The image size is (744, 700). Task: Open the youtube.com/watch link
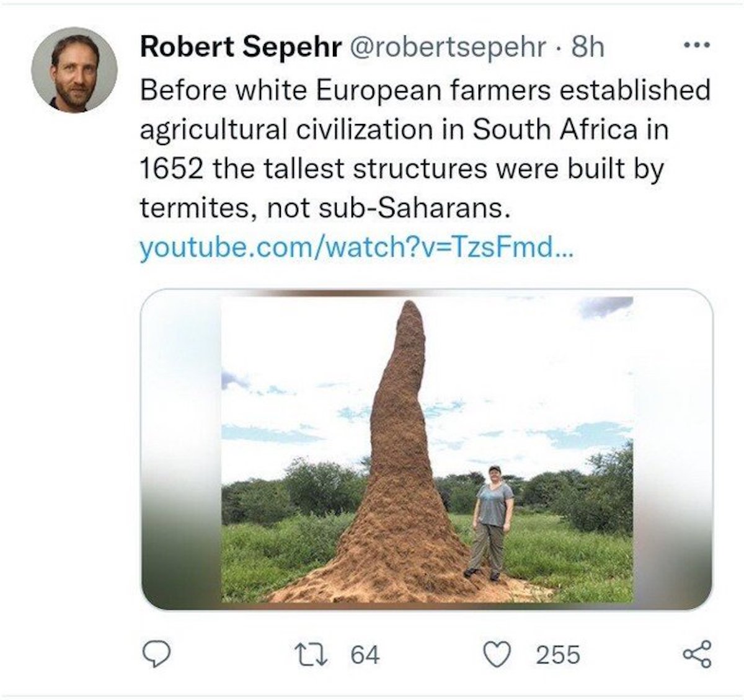pyautogui.click(x=357, y=248)
